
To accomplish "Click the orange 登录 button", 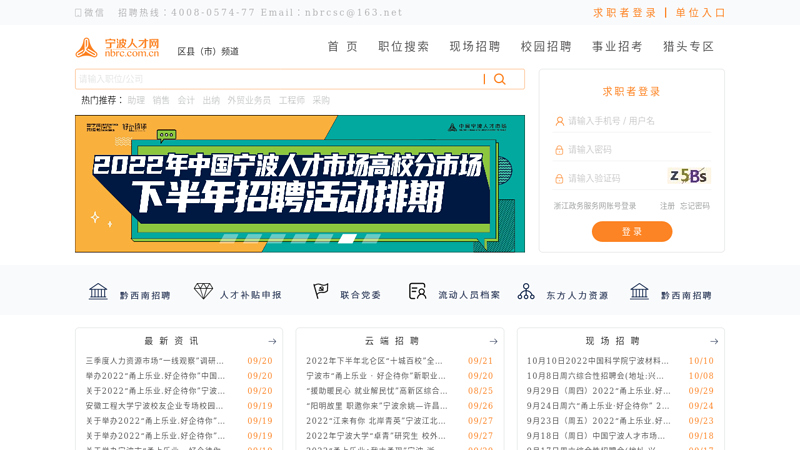I will click(x=632, y=232).
